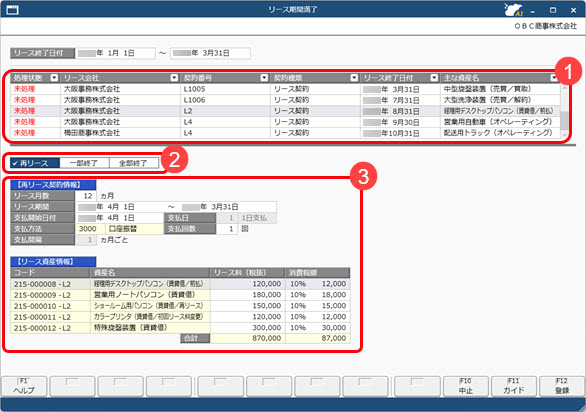Click the scroll-down arrow of contract list

564,135
